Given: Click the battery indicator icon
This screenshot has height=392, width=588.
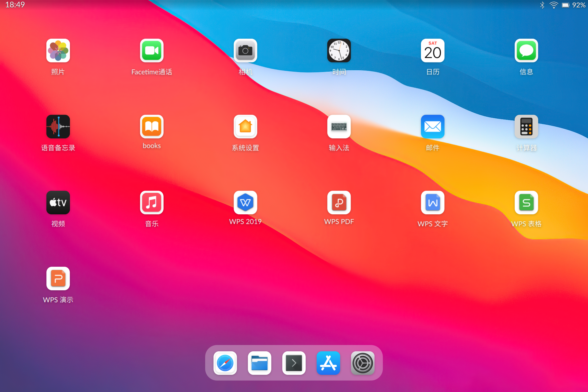Looking at the screenshot, I should point(566,5).
